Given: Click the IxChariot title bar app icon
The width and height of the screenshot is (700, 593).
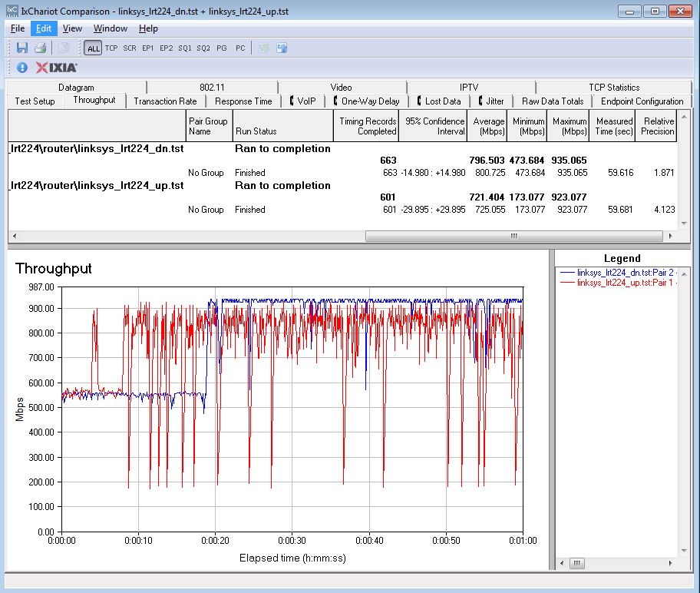Looking at the screenshot, I should pos(12,11).
